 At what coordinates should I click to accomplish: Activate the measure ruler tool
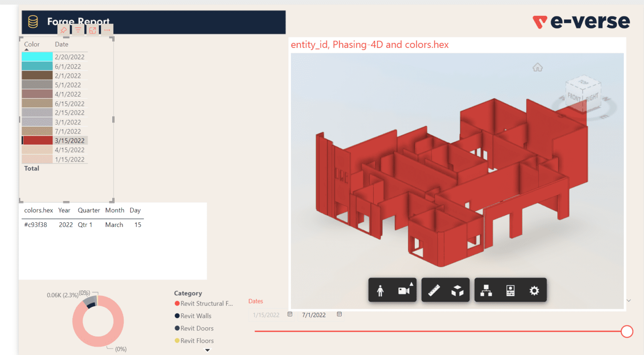pos(434,290)
